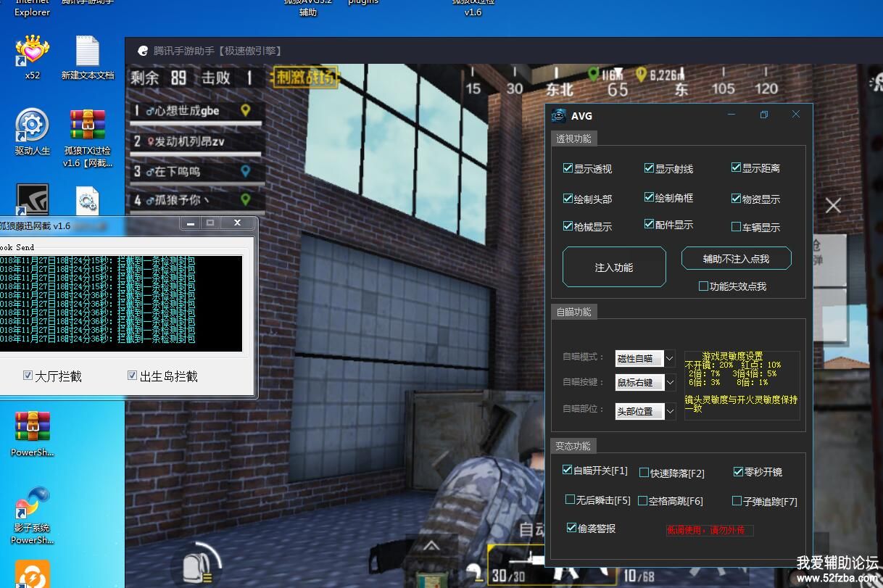The height and width of the screenshot is (588, 883).
Task: Click the 自动 fire mode button
Action: [x=531, y=529]
